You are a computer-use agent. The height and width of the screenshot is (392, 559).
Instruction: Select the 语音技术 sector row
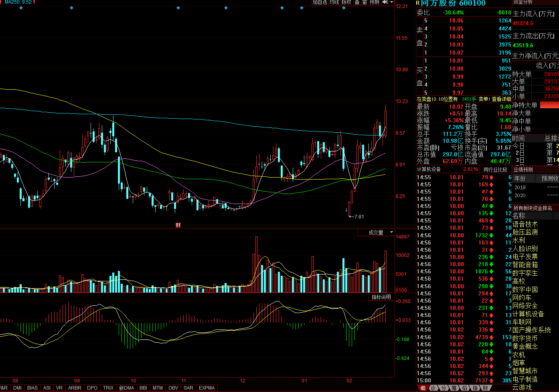point(525,224)
